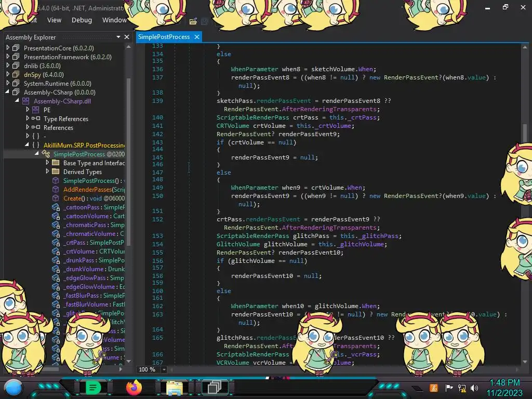Open the View menu
This screenshot has width=532, height=399.
click(x=54, y=20)
